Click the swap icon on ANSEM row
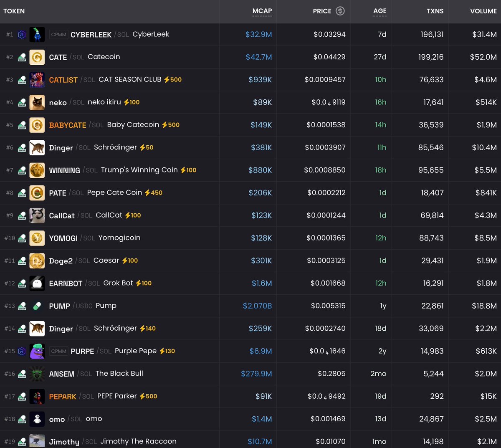Image resolution: width=501 pixels, height=448 pixels. tap(22, 374)
